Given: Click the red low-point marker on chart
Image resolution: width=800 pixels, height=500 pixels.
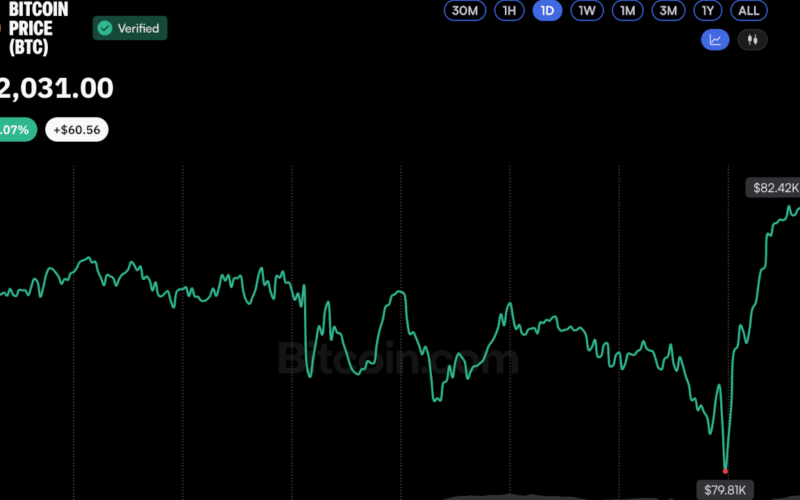Looking at the screenshot, I should point(725,471).
